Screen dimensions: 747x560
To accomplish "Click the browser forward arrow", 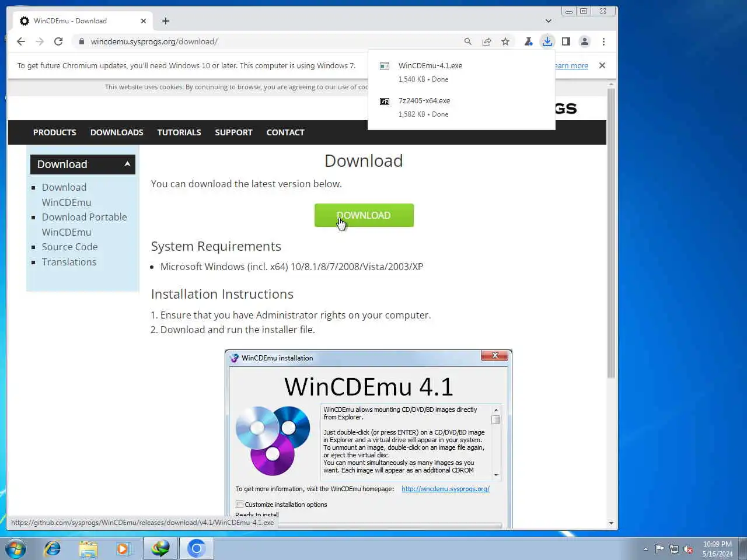I will 40,41.
